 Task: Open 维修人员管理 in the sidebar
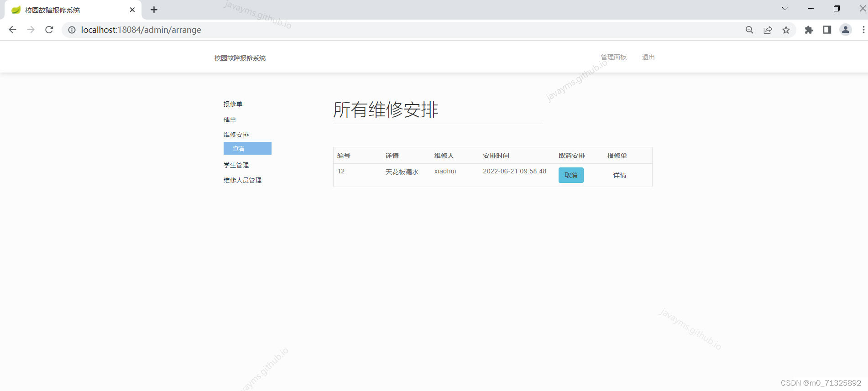(x=242, y=180)
